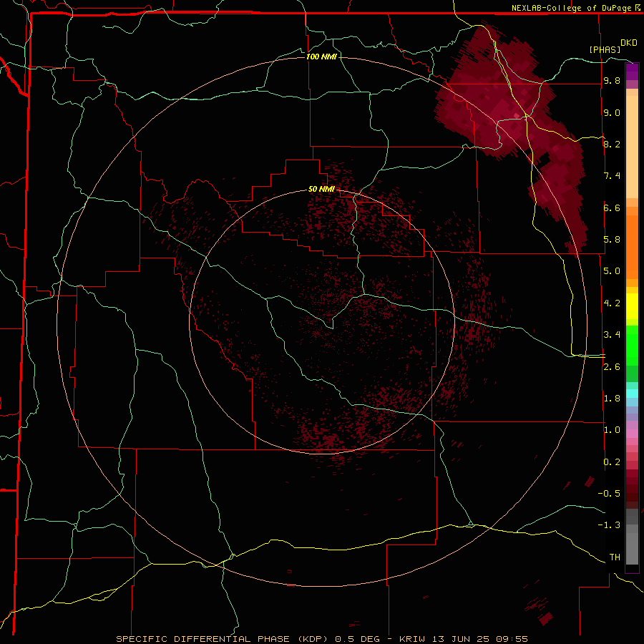644x644 pixels.
Task: Click the '[PHAS]' units label
Action: (x=605, y=49)
